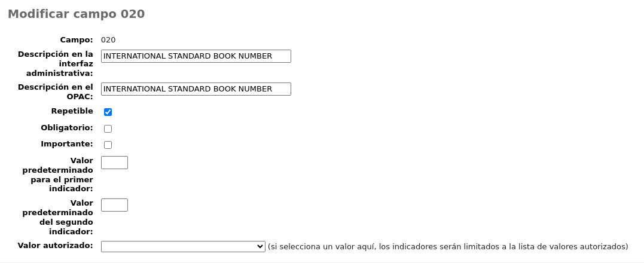
Task: Click the 'Importante:' label text
Action: click(67, 144)
